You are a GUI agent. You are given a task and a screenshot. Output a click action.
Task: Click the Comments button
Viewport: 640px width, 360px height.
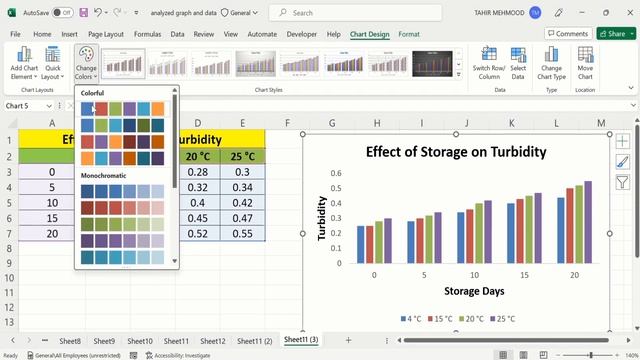click(x=568, y=33)
